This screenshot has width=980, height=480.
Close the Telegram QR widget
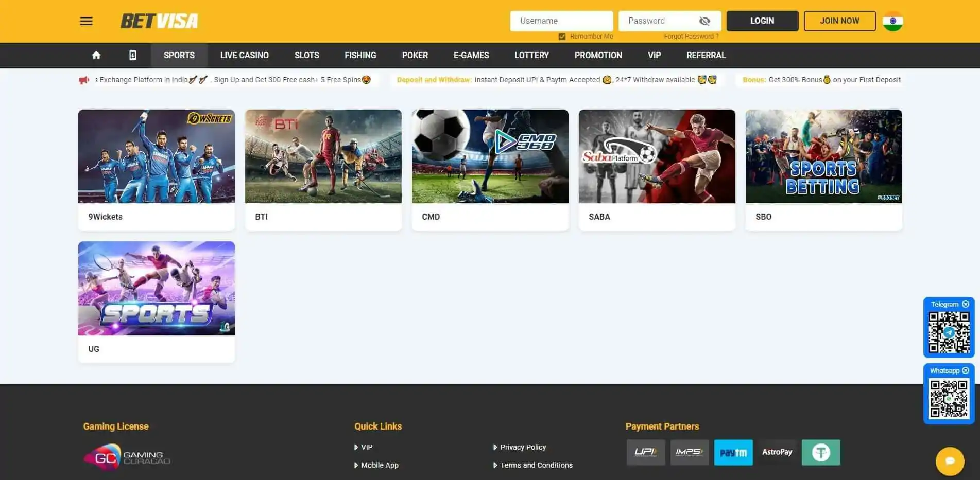[966, 304]
